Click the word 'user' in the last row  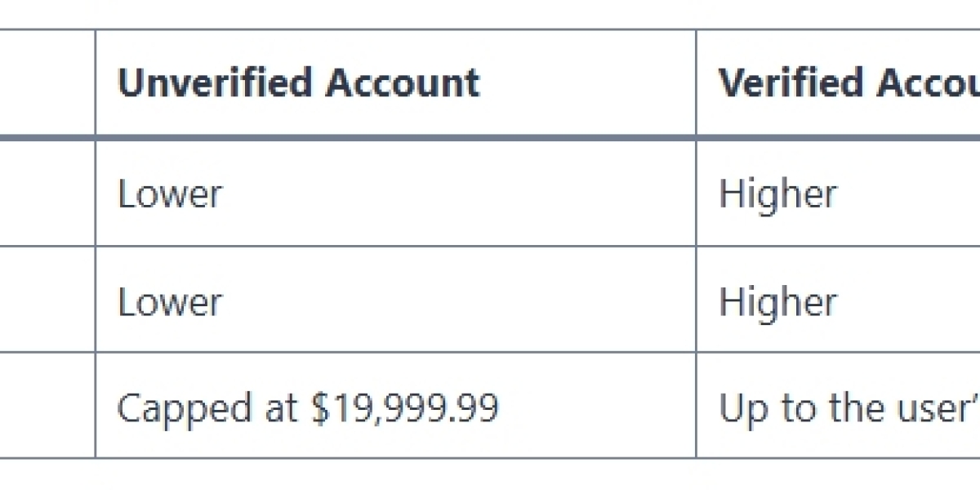(x=929, y=408)
